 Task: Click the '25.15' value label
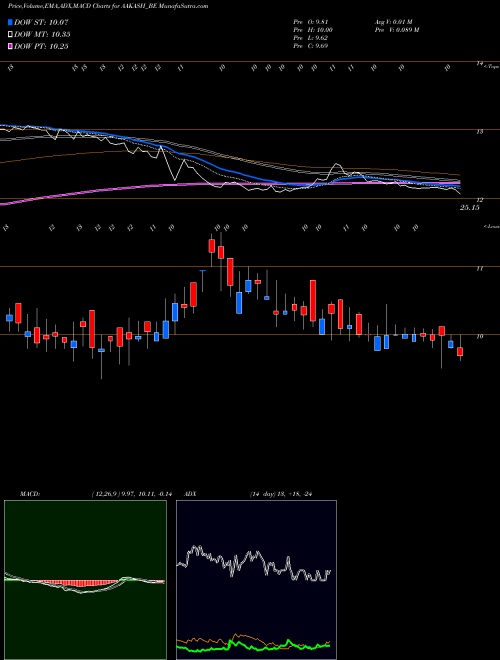(470, 208)
